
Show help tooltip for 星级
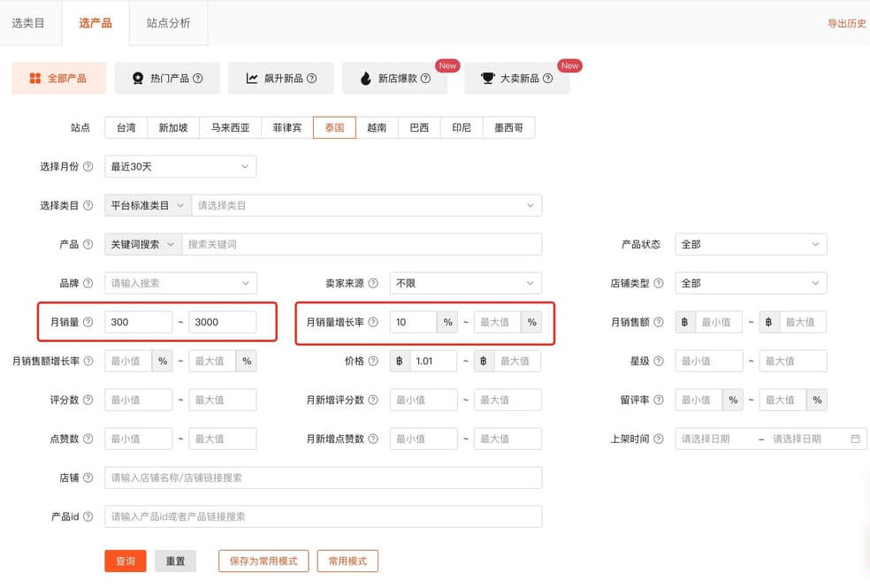(658, 361)
